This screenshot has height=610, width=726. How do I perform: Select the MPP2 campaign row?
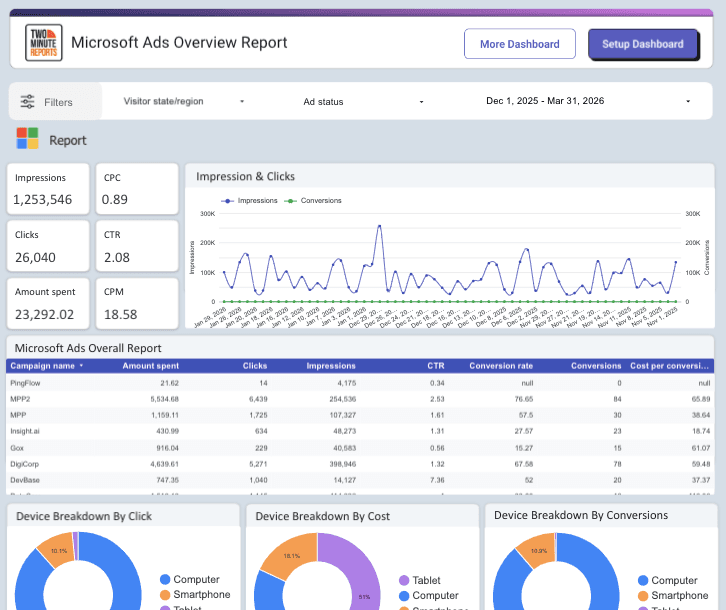pos(360,399)
